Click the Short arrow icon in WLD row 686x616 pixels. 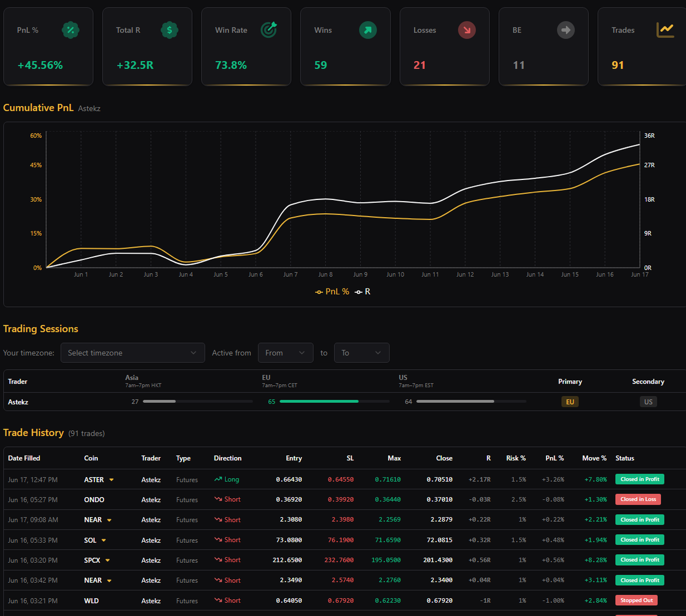218,601
